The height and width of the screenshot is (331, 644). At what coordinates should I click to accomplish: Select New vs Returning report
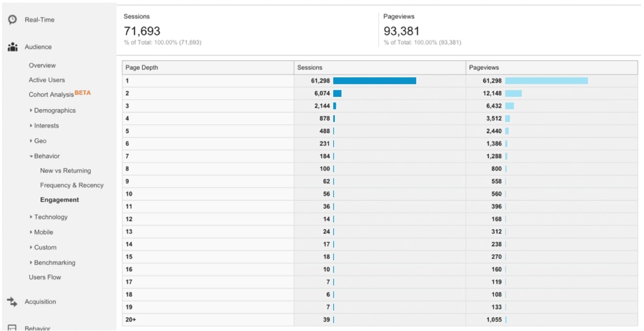pyautogui.click(x=66, y=171)
